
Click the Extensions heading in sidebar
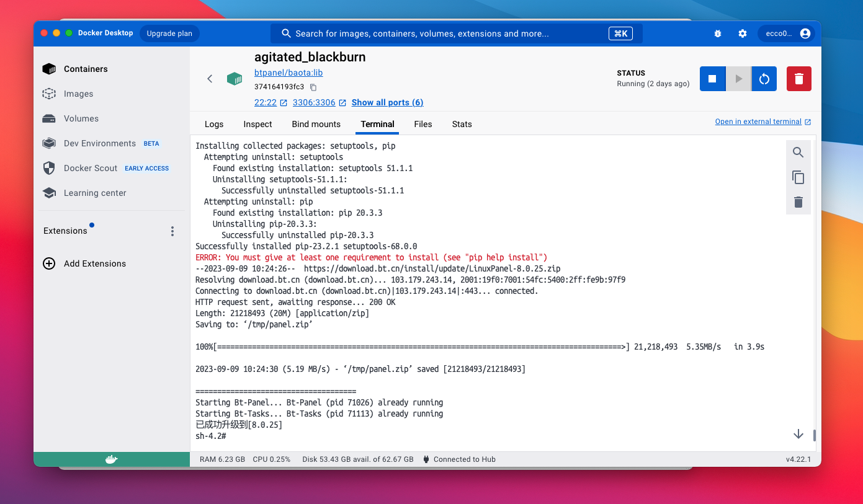(65, 231)
